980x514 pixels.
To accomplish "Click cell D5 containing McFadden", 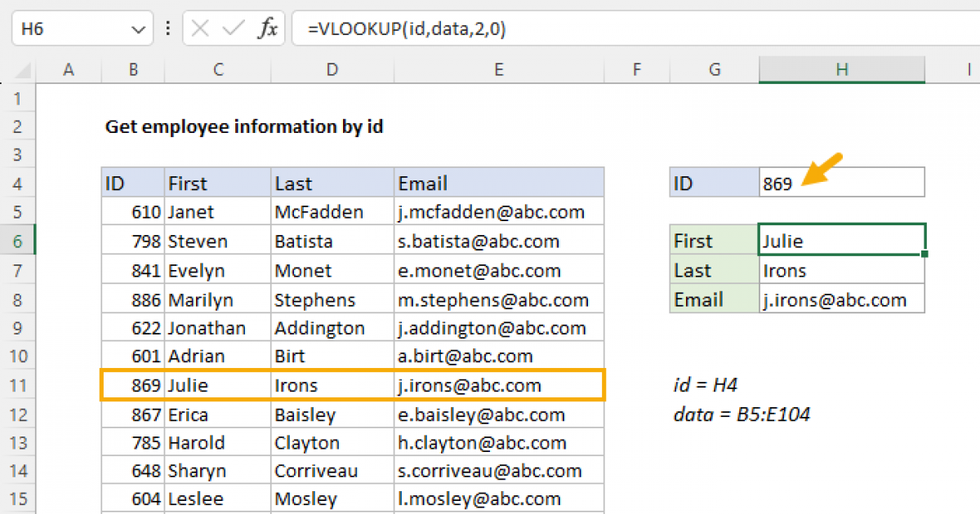I will [332, 211].
